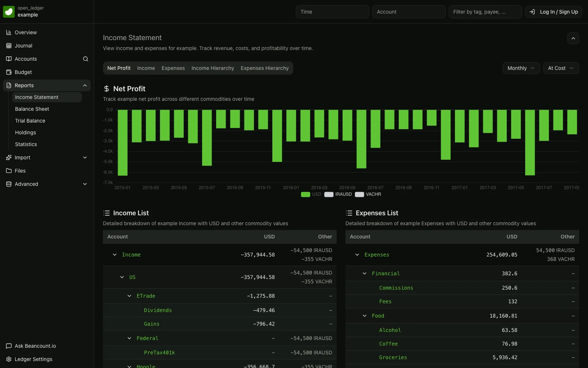Open the Coffee account link
588x368 pixels.
388,344
